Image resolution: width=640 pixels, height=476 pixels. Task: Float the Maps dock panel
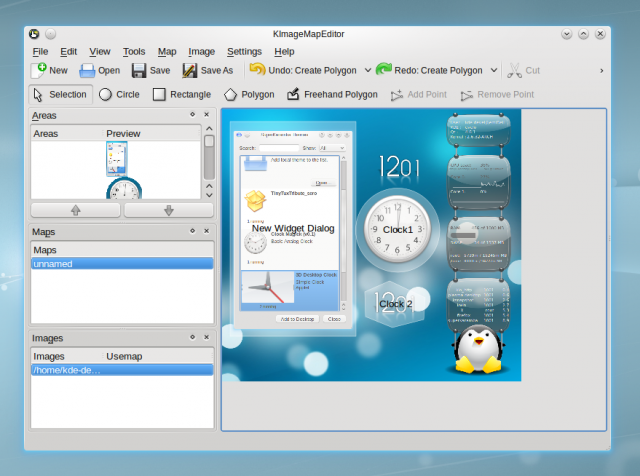pyautogui.click(x=192, y=231)
